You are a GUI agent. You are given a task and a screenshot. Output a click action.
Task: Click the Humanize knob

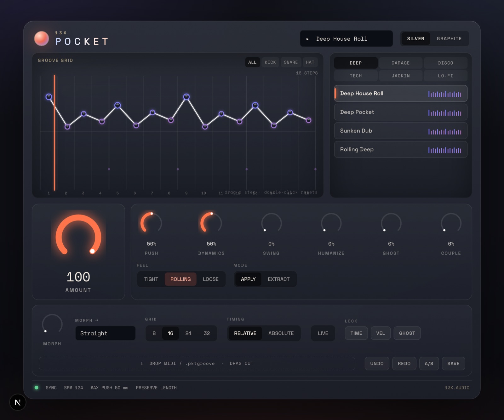click(331, 223)
